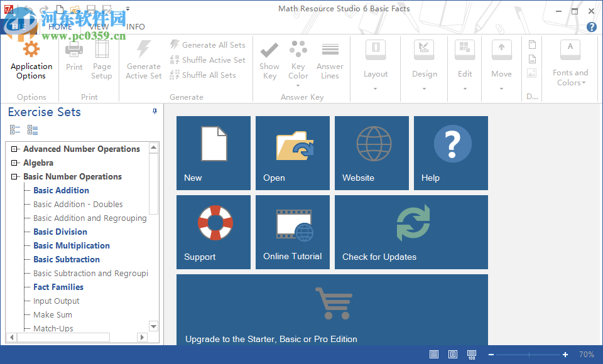
Task: Select Basic Multiplication in the exercise tree
Action: click(x=71, y=245)
